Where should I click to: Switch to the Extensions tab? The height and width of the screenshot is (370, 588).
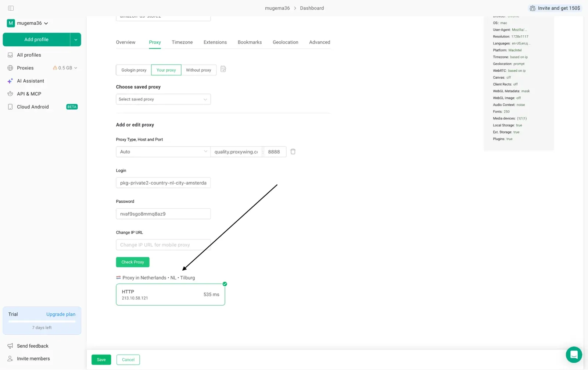215,42
